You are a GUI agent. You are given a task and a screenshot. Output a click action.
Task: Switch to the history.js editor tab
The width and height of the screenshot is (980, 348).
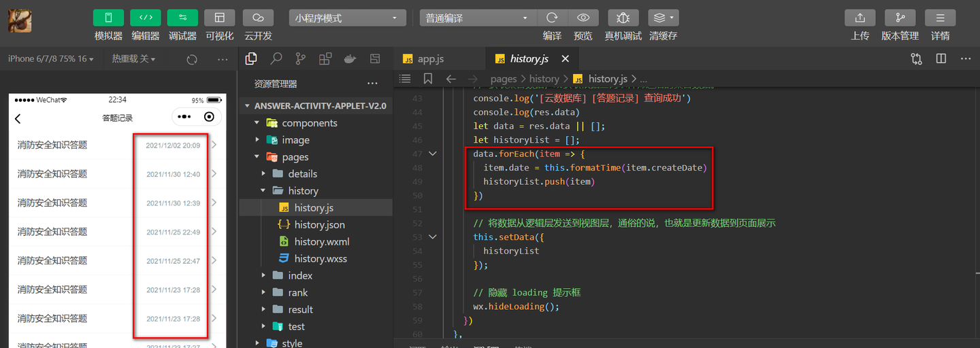[x=529, y=59]
